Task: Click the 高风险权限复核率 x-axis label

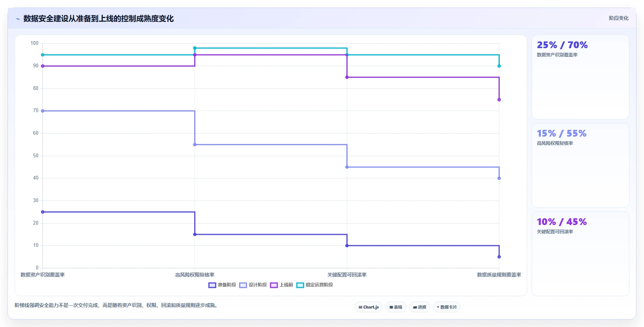Action: (195, 275)
